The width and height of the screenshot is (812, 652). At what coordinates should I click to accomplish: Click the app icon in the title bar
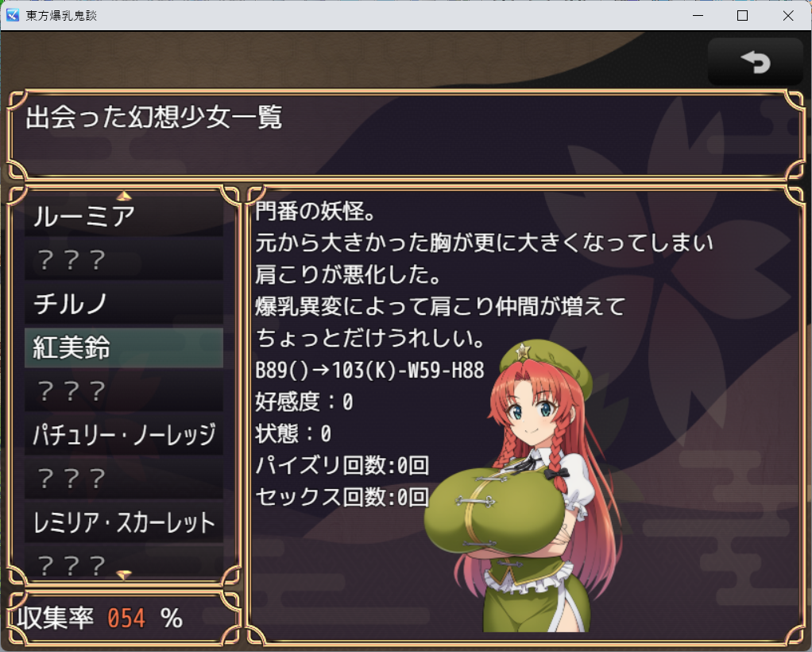[x=13, y=15]
